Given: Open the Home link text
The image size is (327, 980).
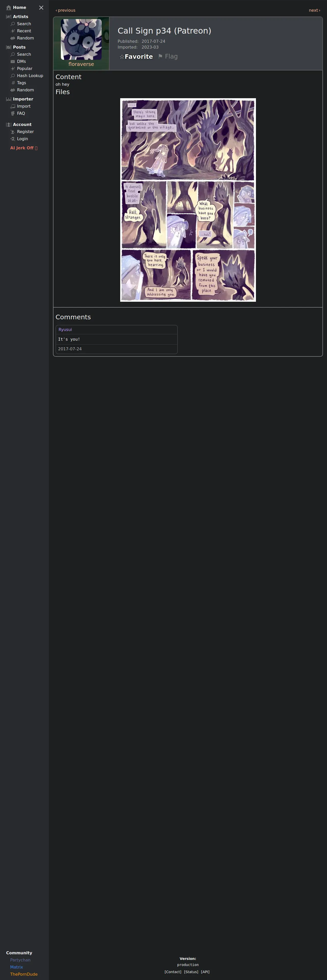Looking at the screenshot, I should coord(19,8).
